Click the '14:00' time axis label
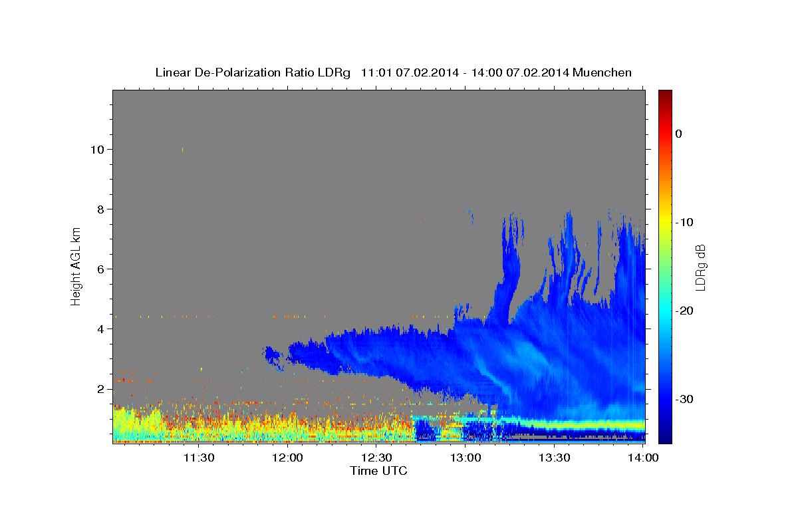 [x=644, y=458]
